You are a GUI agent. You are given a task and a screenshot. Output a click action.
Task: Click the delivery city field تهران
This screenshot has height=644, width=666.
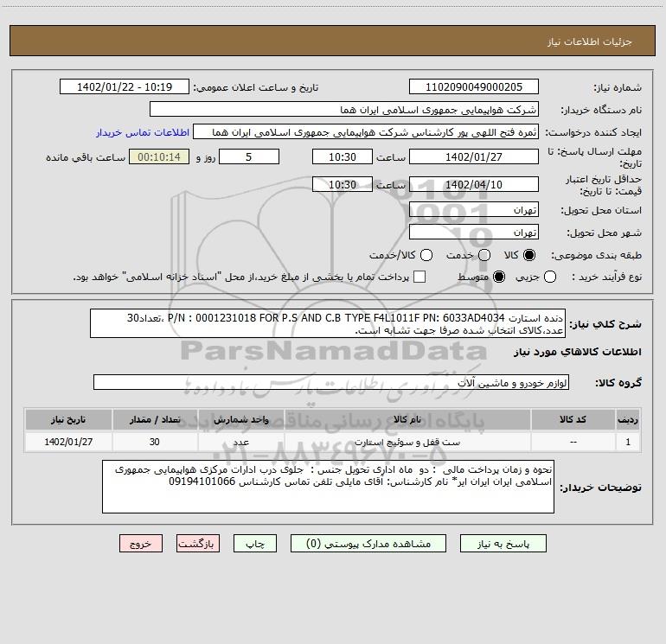pos(474,233)
